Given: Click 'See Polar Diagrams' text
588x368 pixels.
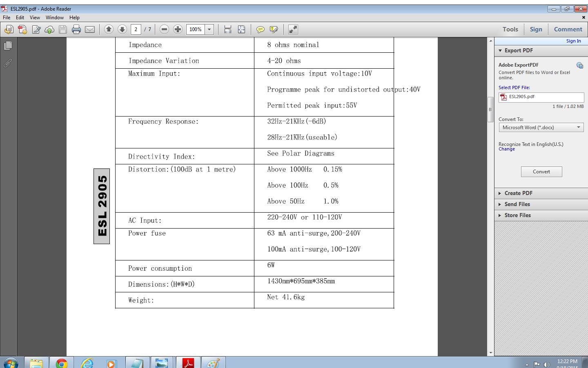Looking at the screenshot, I should [x=301, y=153].
